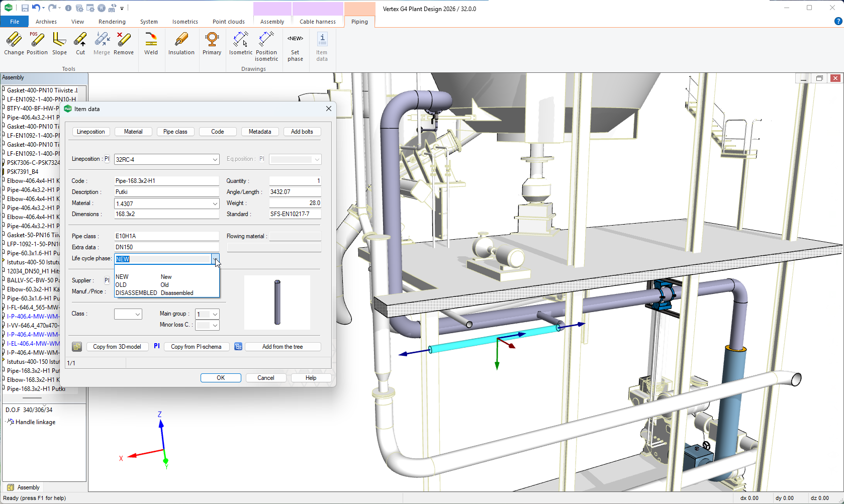Click the Add bolts button
Viewport: 844px width, 504px height.
coord(302,132)
